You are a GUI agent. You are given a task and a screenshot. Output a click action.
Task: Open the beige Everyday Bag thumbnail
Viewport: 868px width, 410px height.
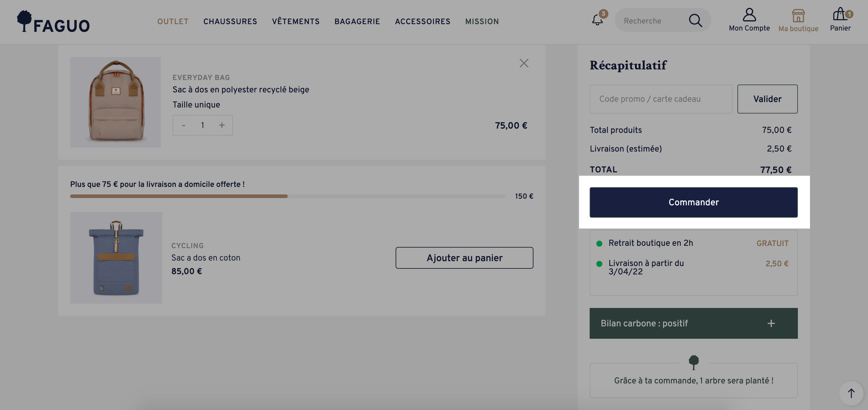tap(115, 102)
